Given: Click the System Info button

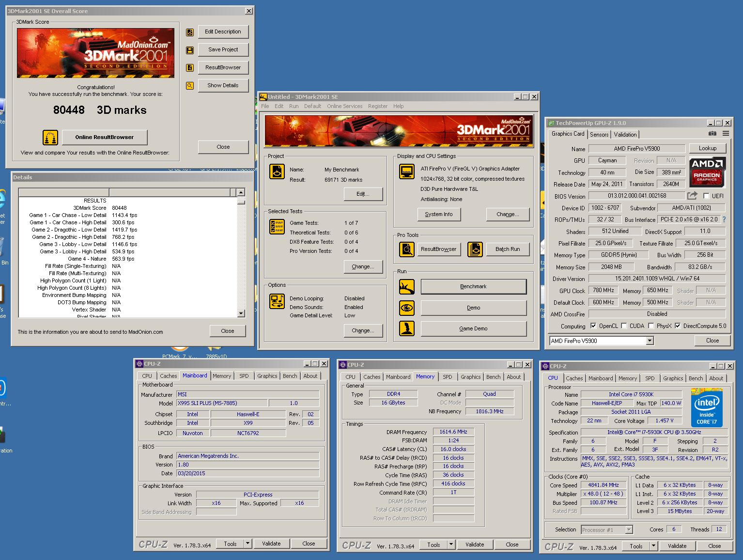Looking at the screenshot, I should 439,214.
